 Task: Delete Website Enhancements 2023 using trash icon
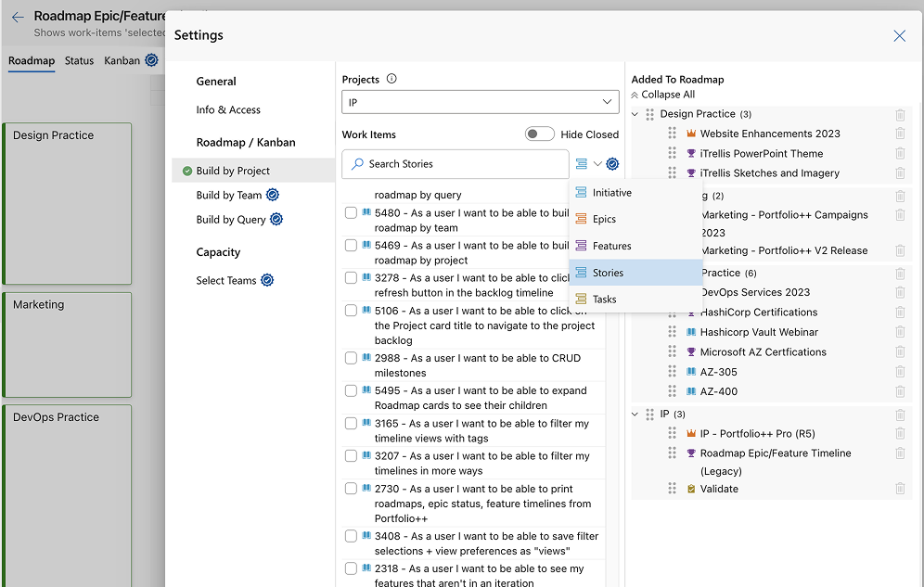(x=900, y=134)
